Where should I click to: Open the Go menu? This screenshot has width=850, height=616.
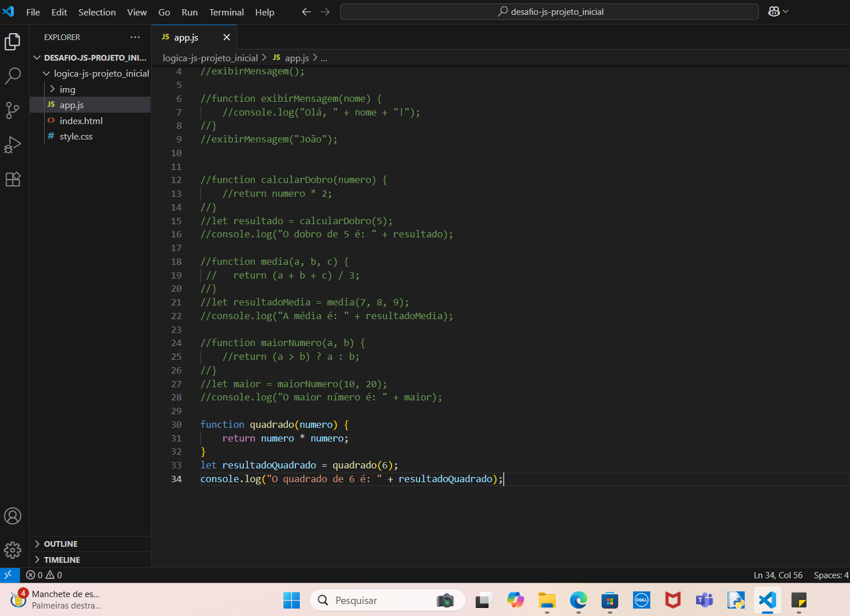[164, 12]
